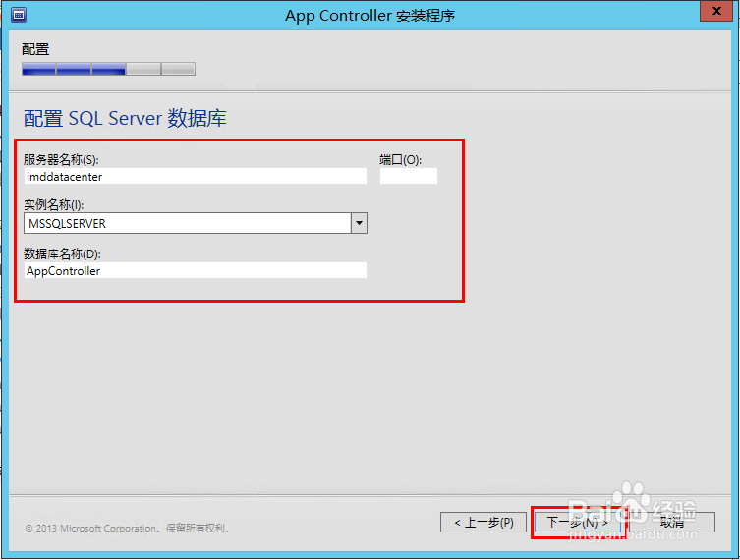Click the 上一步(P) back button
The image size is (740, 560).
coord(484,523)
